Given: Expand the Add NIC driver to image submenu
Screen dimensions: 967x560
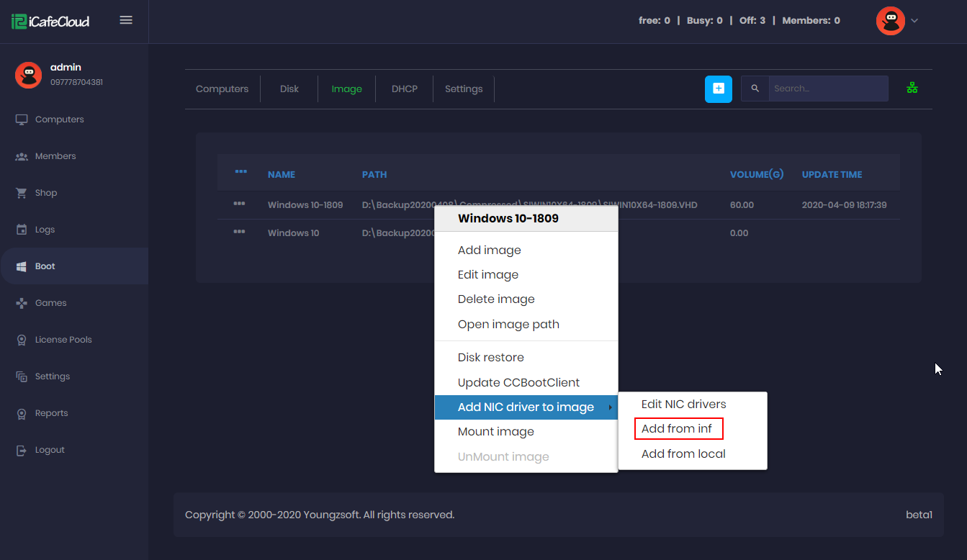Looking at the screenshot, I should [525, 407].
